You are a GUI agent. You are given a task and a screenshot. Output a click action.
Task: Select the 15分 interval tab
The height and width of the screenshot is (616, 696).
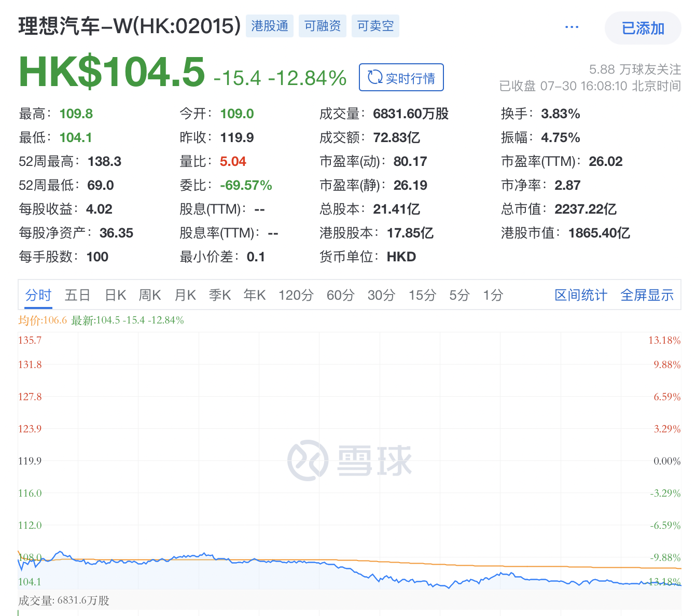tap(423, 296)
